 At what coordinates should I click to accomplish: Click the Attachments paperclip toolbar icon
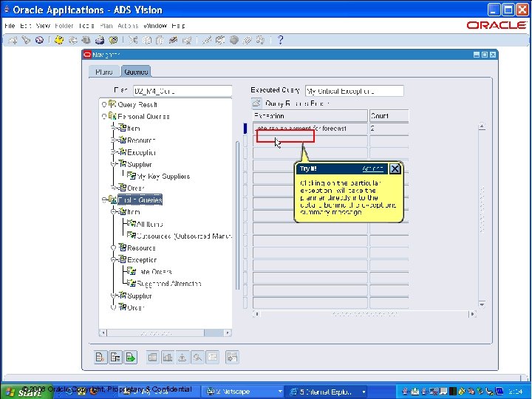click(x=247, y=40)
